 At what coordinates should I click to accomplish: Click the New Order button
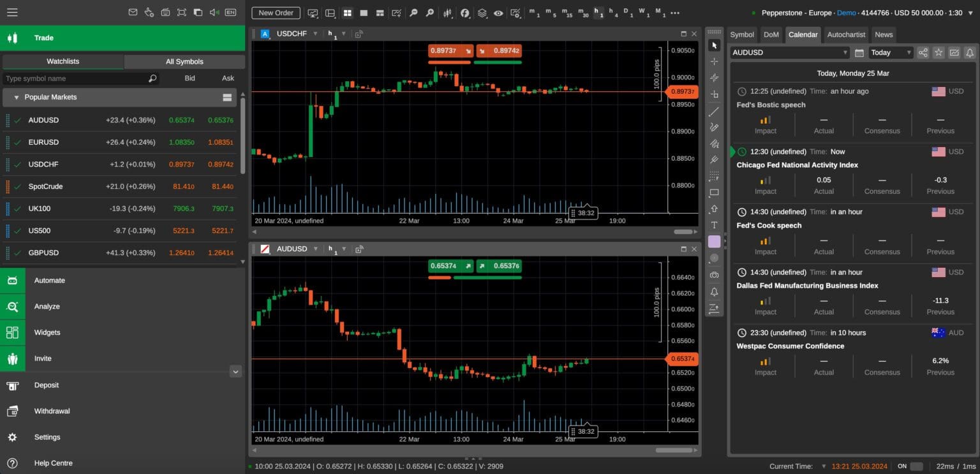(275, 13)
